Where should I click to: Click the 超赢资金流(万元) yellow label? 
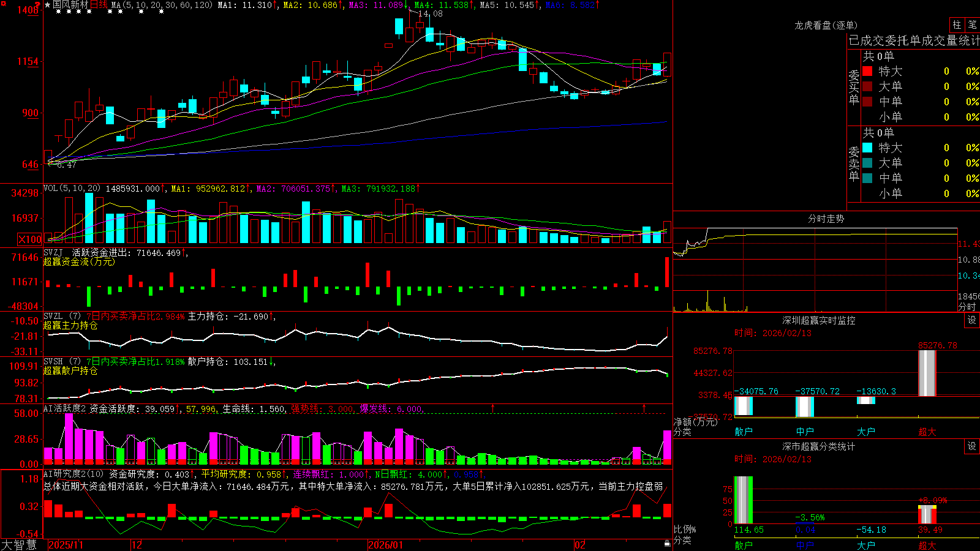pyautogui.click(x=79, y=261)
